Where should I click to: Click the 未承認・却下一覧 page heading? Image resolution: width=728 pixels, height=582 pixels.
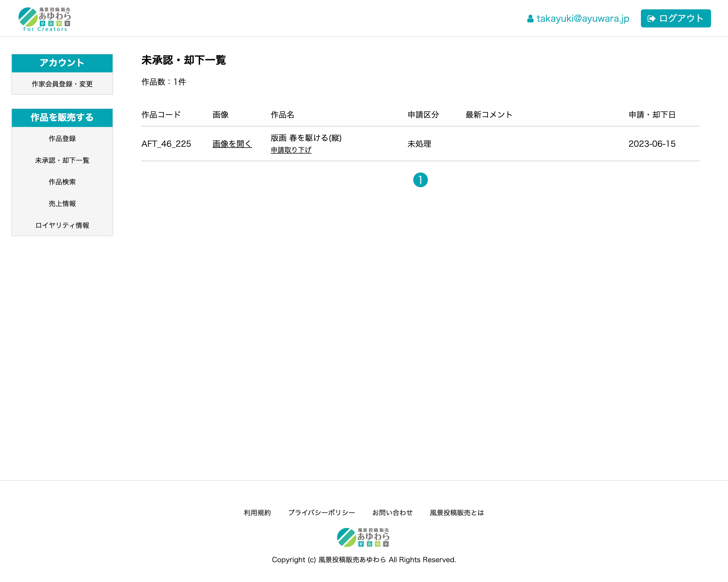point(184,60)
